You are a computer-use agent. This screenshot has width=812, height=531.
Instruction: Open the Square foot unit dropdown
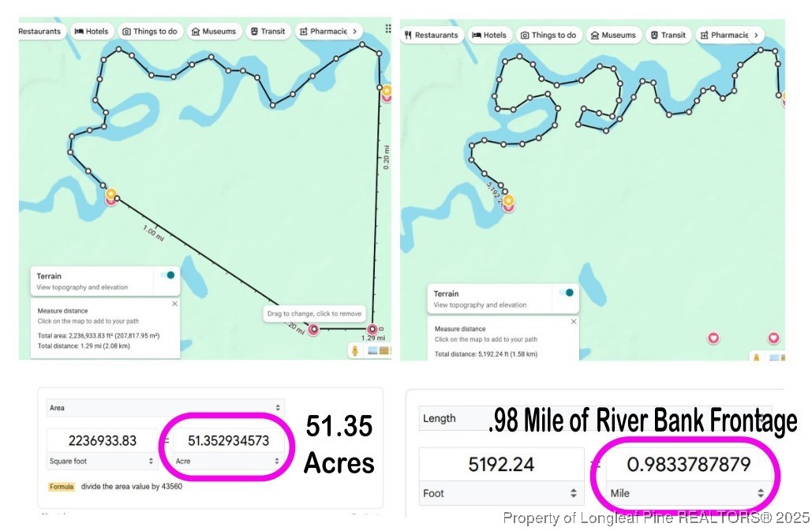102,461
